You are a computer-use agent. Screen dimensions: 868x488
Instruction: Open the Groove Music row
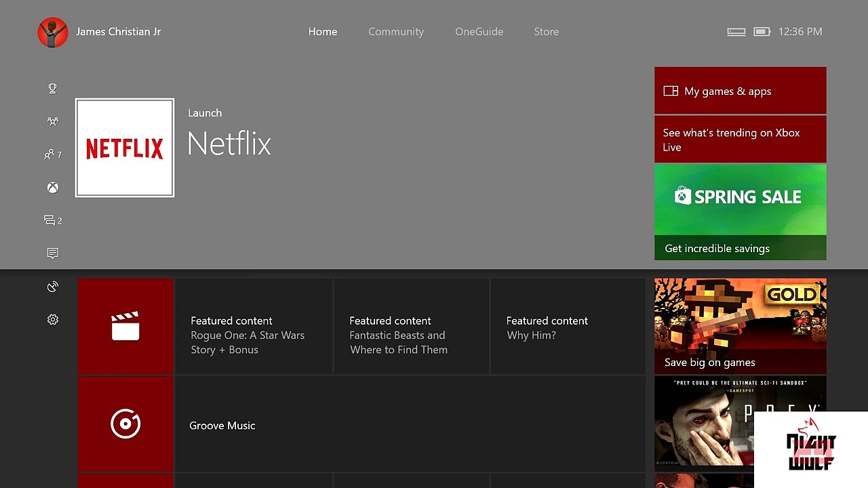coord(410,424)
